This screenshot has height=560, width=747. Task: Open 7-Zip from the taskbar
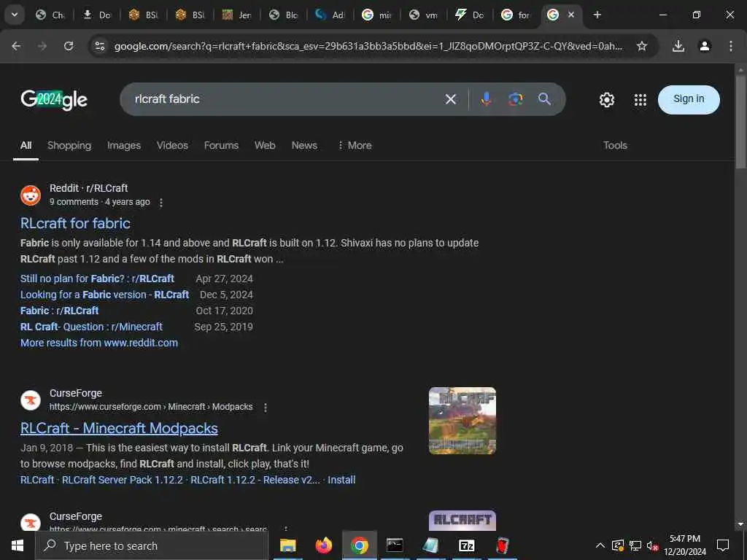(466, 545)
